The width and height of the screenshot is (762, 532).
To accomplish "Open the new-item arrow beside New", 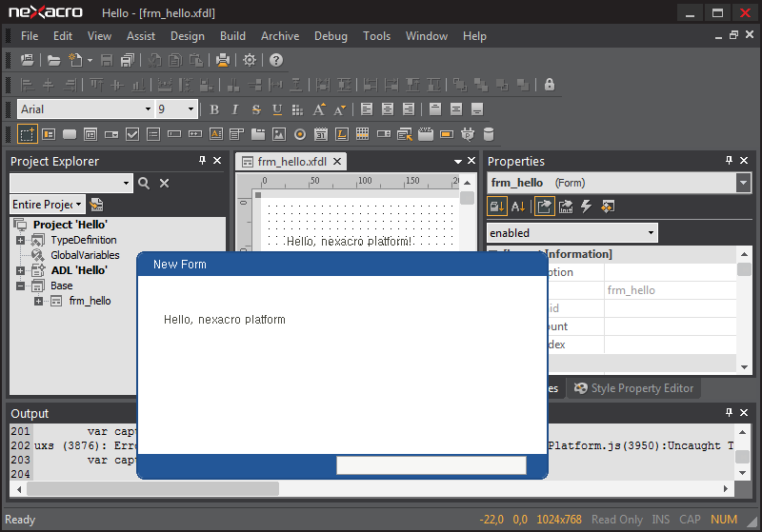I will coord(90,60).
